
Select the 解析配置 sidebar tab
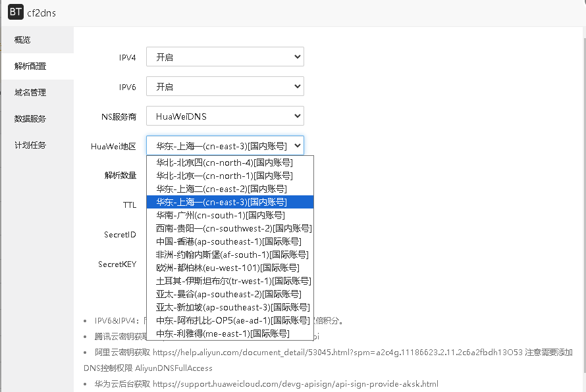point(30,66)
